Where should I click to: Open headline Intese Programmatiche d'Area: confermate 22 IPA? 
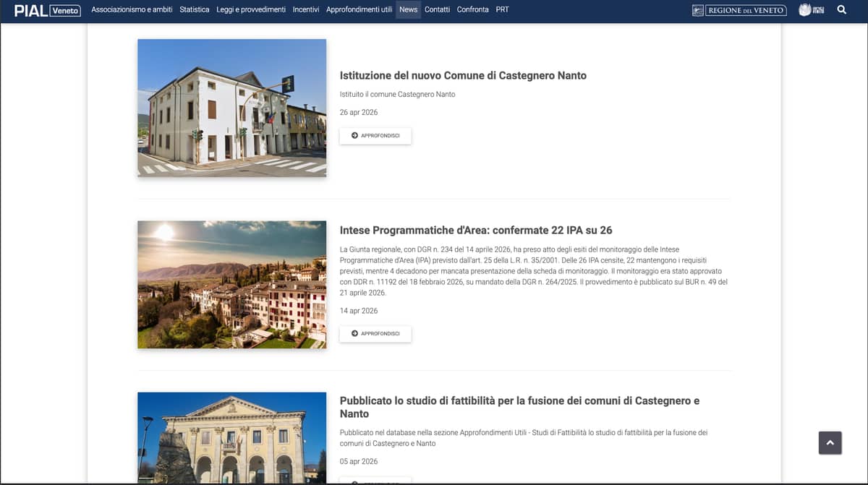476,230
